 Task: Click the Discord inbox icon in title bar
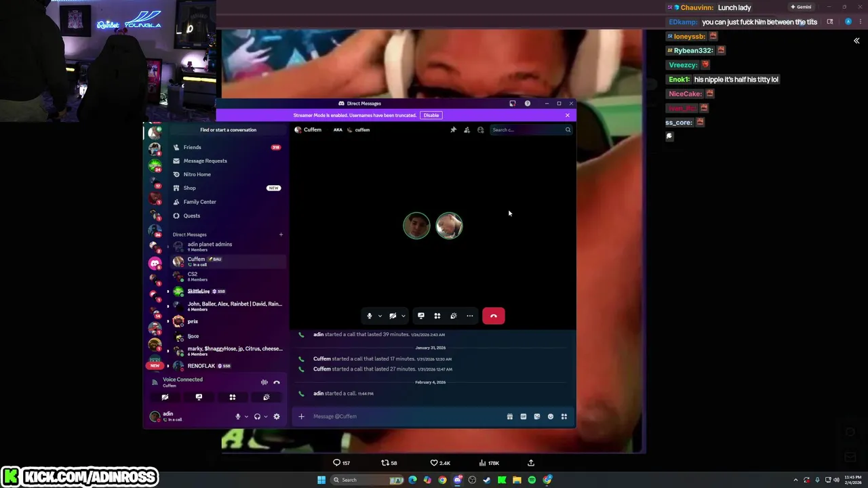click(513, 104)
